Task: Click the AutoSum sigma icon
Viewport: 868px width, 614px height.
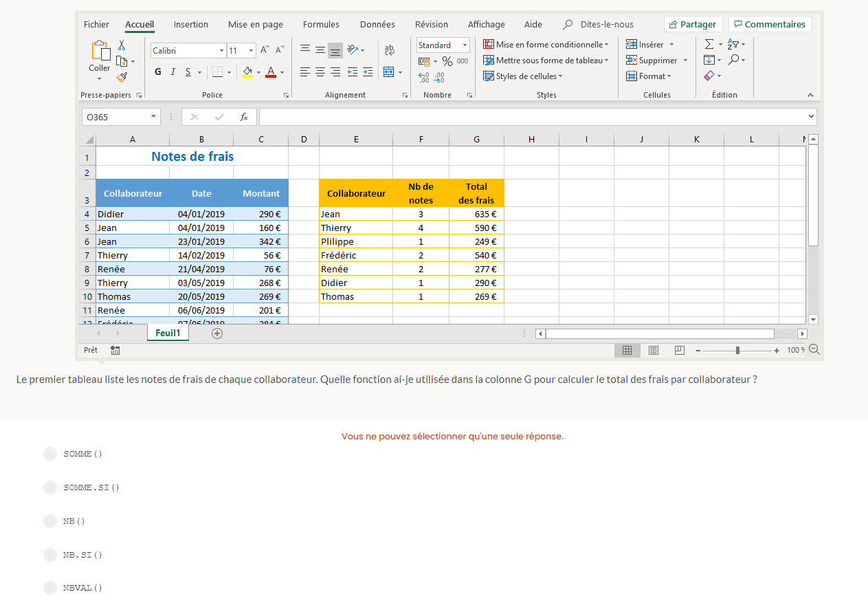Action: tap(709, 44)
